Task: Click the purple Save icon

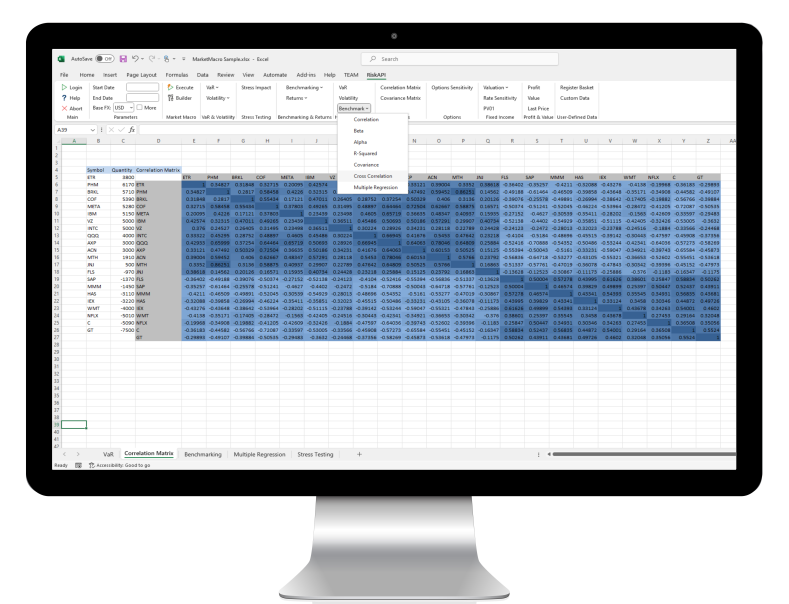Action: point(123,59)
